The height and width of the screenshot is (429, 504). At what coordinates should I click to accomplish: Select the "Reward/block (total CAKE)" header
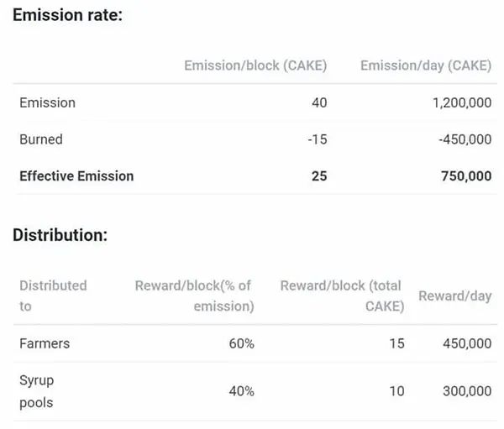[341, 296]
